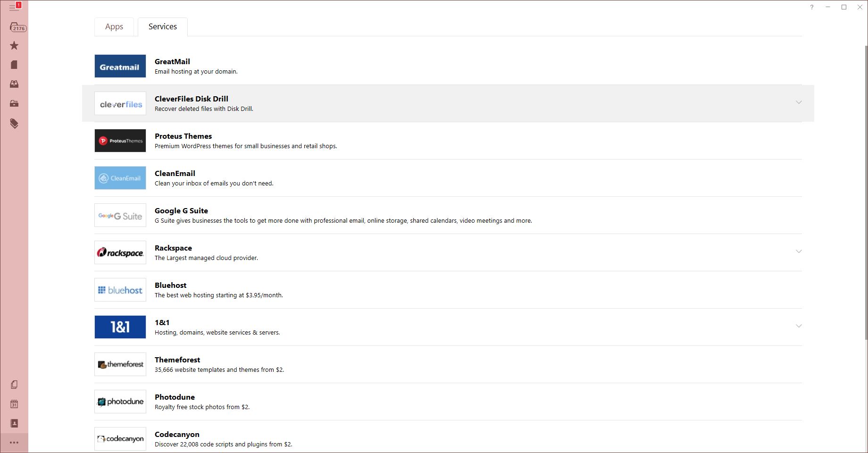Switch to the Apps tab
This screenshot has height=453, width=868.
tap(114, 26)
